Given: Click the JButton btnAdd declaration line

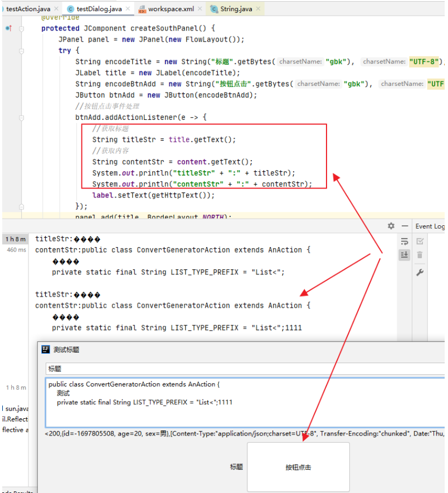Looking at the screenshot, I should coord(166,95).
